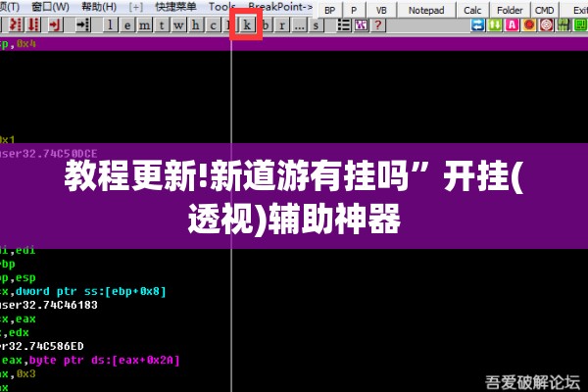This screenshot has width=588, height=392.
Task: Show Breakpoints window via b button
Action: tap(266, 25)
